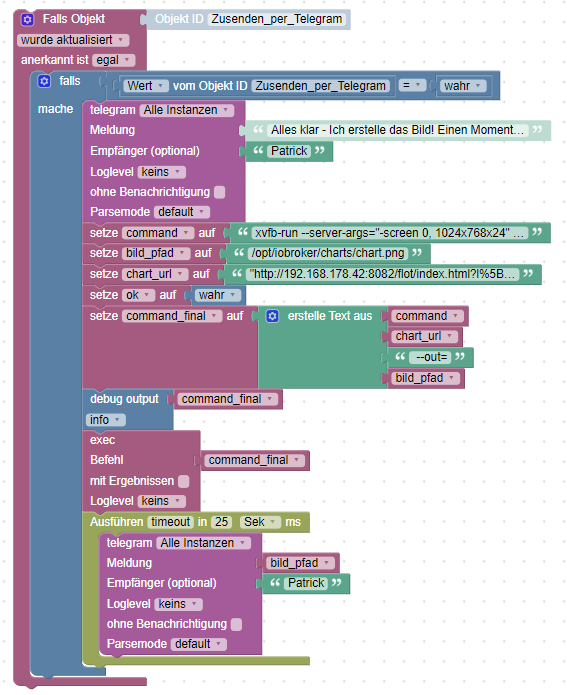Viewport: 567px width, 695px height.
Task: Open the Sek time unit dropdown
Action: point(261,522)
